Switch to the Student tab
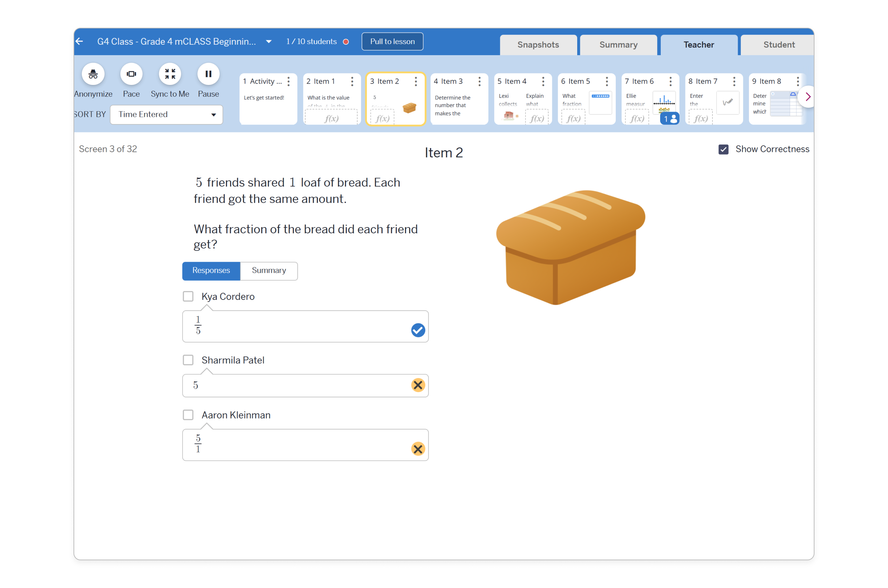Screen dimensions: 888x588 (778, 45)
